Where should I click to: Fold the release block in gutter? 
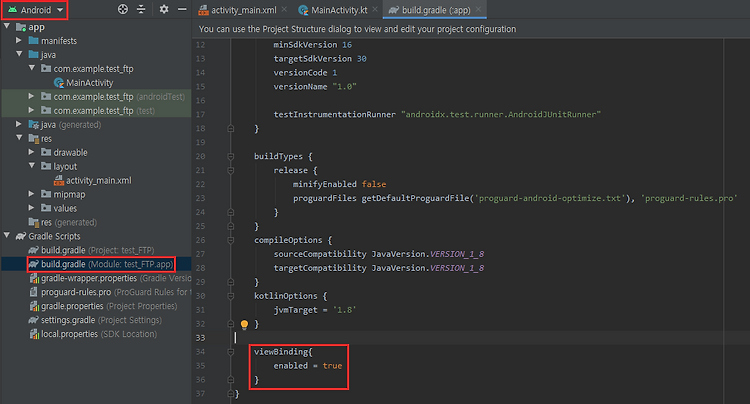click(231, 170)
